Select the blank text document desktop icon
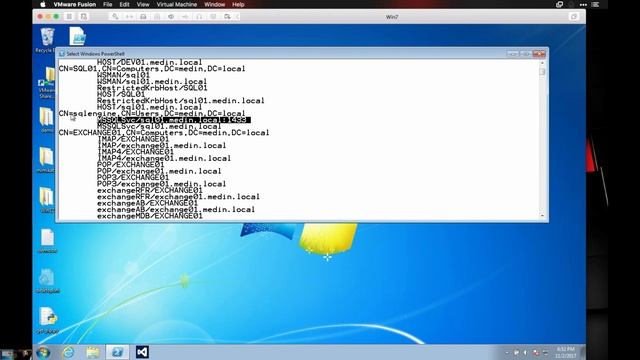 coord(47,241)
